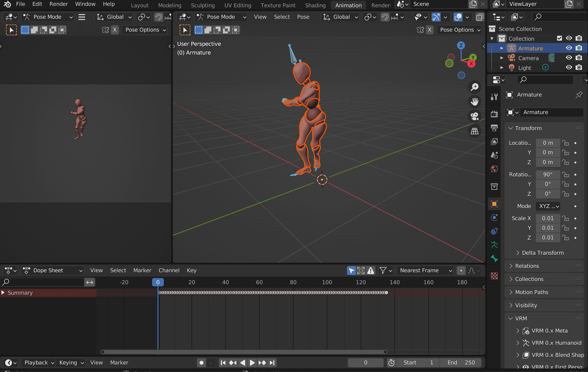Toggle Only Show Errors in Dope Sheet

[371, 271]
